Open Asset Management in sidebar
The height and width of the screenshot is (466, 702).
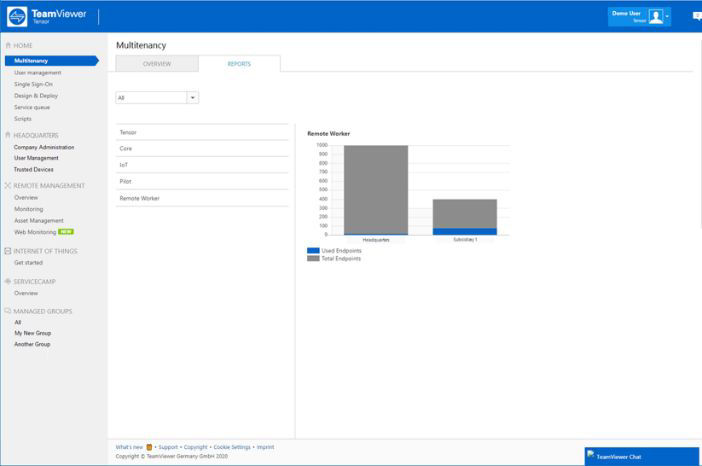[39, 221]
